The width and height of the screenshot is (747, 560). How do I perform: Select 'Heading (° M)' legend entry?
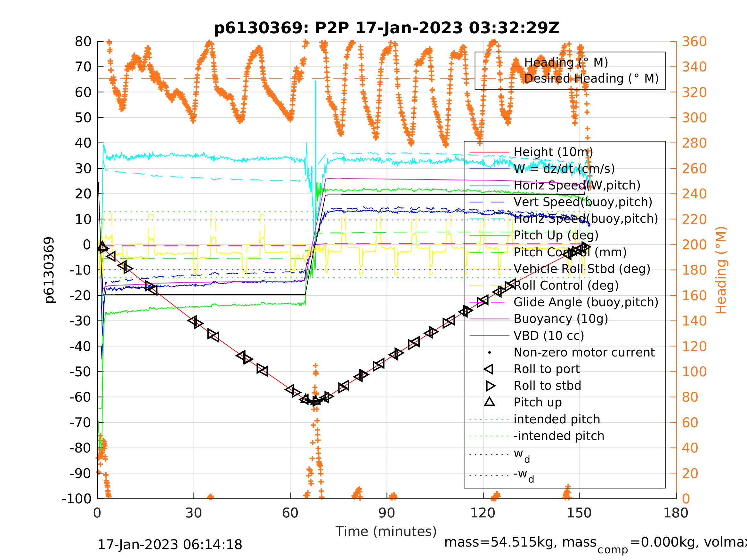coord(566,62)
